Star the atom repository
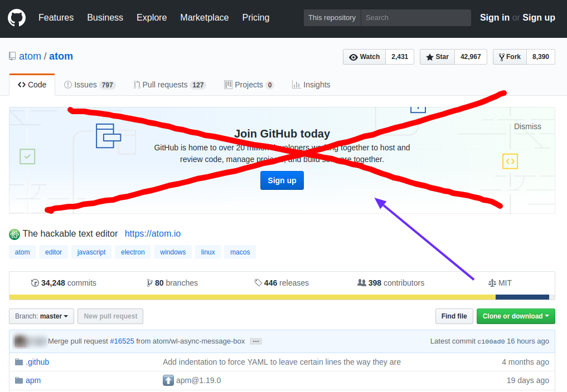The height and width of the screenshot is (392, 567). [x=437, y=57]
